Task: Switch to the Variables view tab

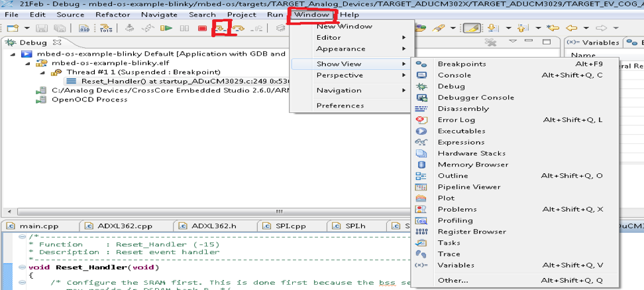Action: click(594, 42)
